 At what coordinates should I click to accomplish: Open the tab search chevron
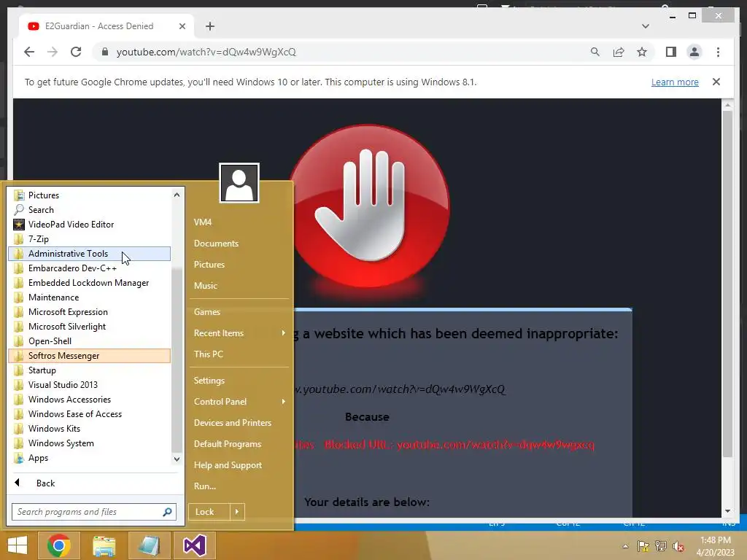point(645,26)
